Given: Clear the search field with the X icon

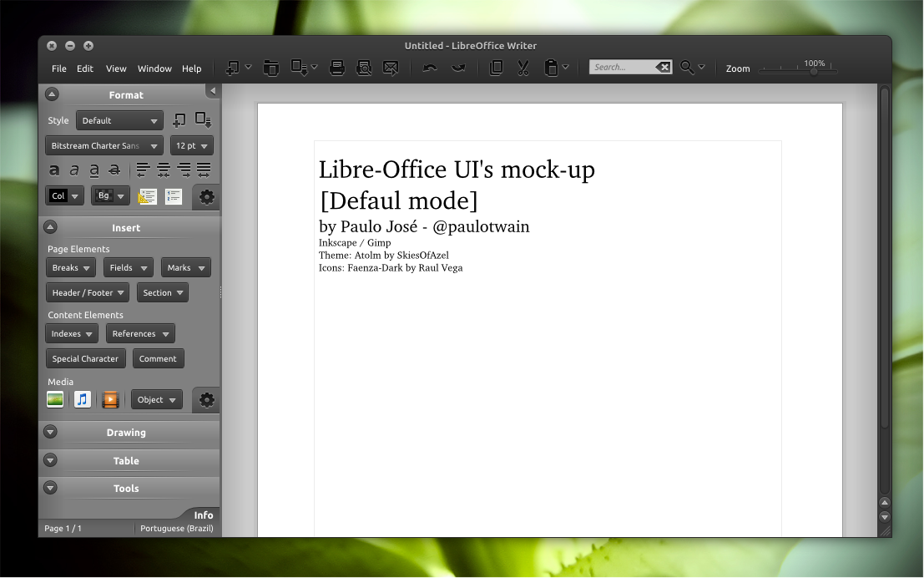Looking at the screenshot, I should pyautogui.click(x=663, y=67).
